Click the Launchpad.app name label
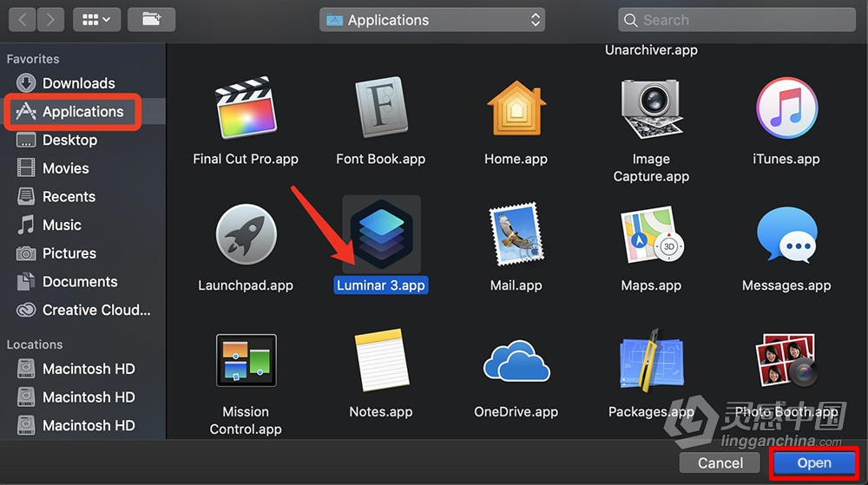Viewport: 868px width, 485px height. tap(246, 285)
